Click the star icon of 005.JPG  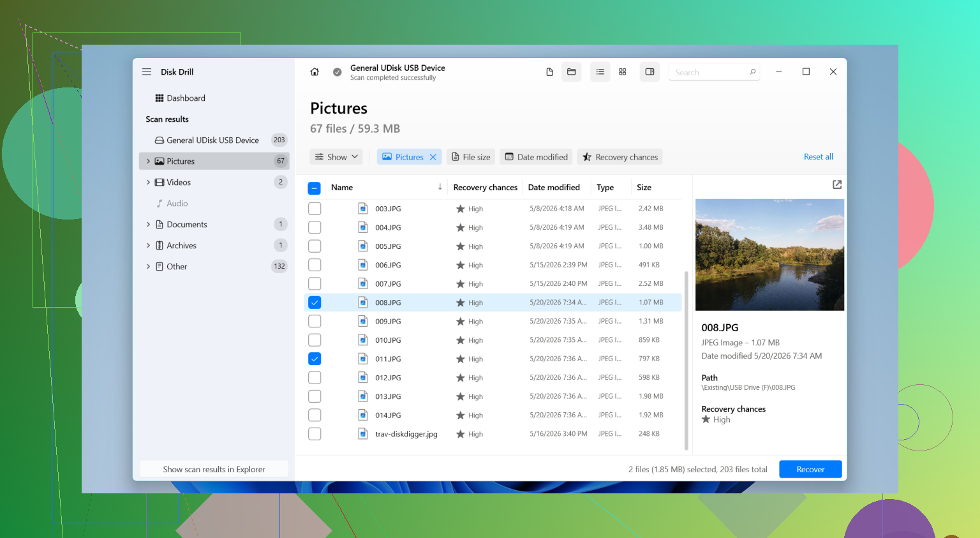tap(460, 246)
